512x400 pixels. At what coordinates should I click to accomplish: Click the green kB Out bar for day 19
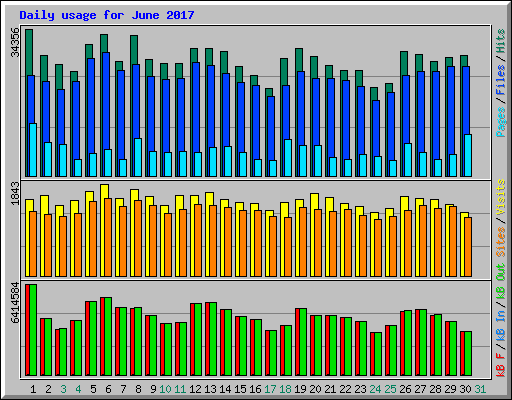click(303, 342)
